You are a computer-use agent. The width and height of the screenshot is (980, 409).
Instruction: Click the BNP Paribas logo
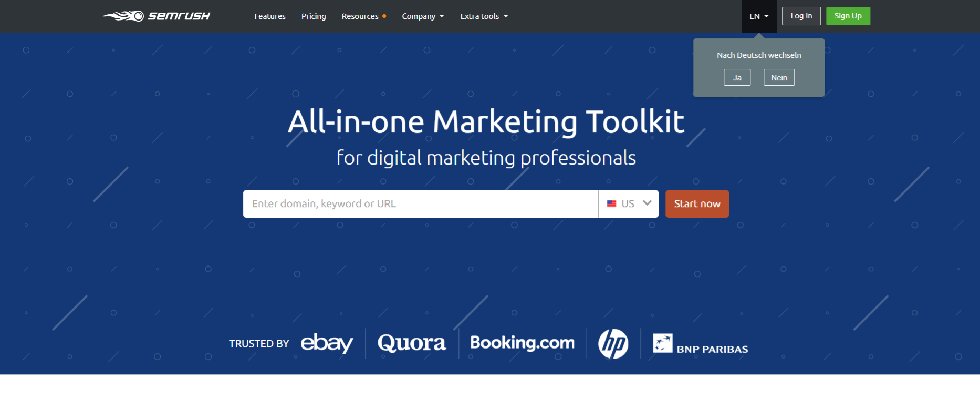tap(700, 344)
